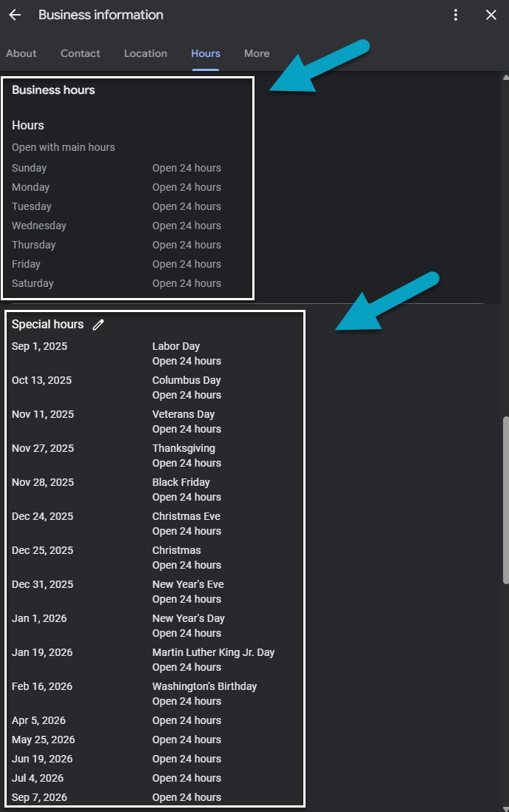This screenshot has height=812, width=509.
Task: Open the More tab
Action: coord(257,53)
